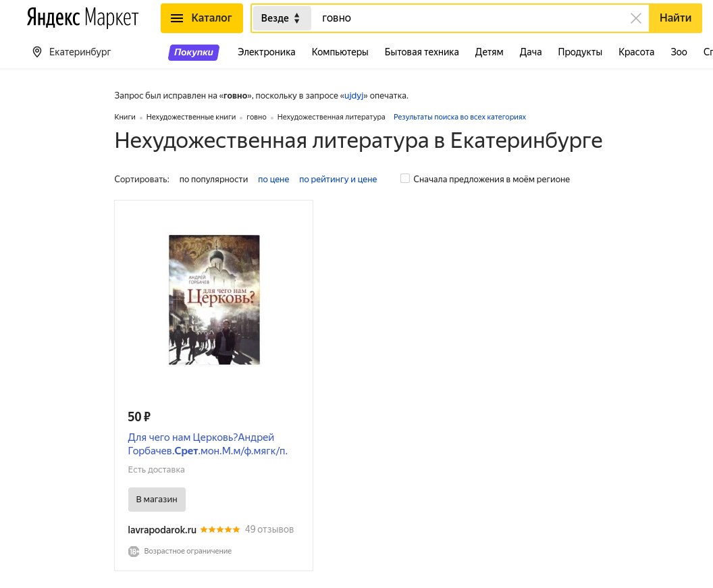Viewport: 713px width, 588px height.
Task: Sort results по популярности
Action: [x=213, y=179]
